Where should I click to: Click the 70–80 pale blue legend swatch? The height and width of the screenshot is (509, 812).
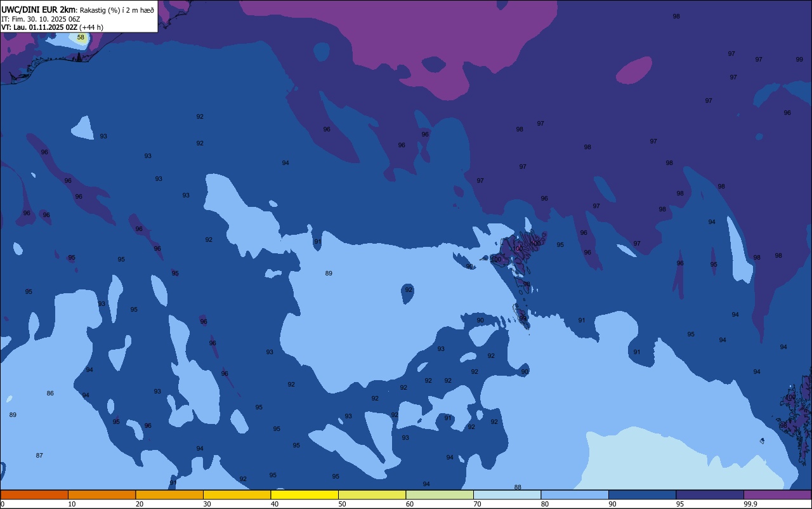[507, 494]
